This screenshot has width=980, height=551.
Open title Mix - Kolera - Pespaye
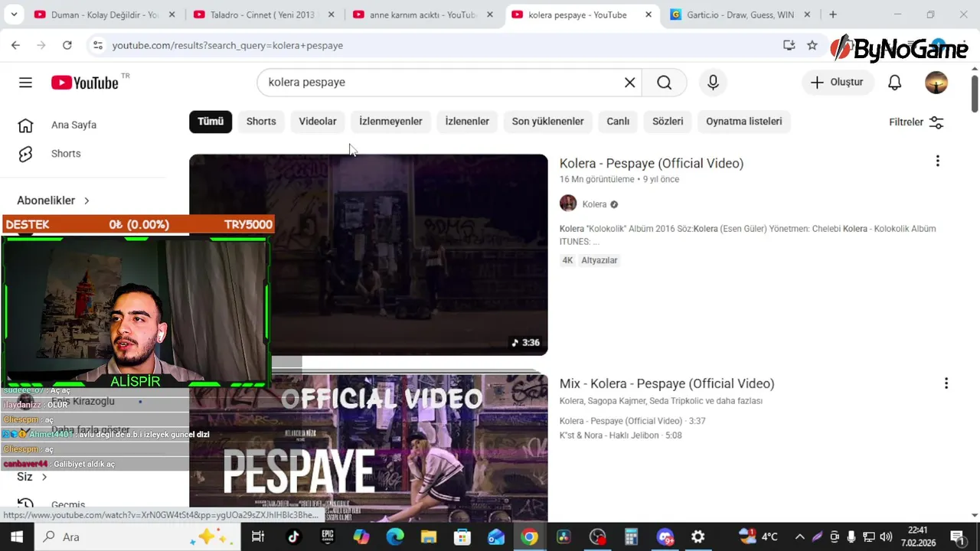pyautogui.click(x=667, y=383)
